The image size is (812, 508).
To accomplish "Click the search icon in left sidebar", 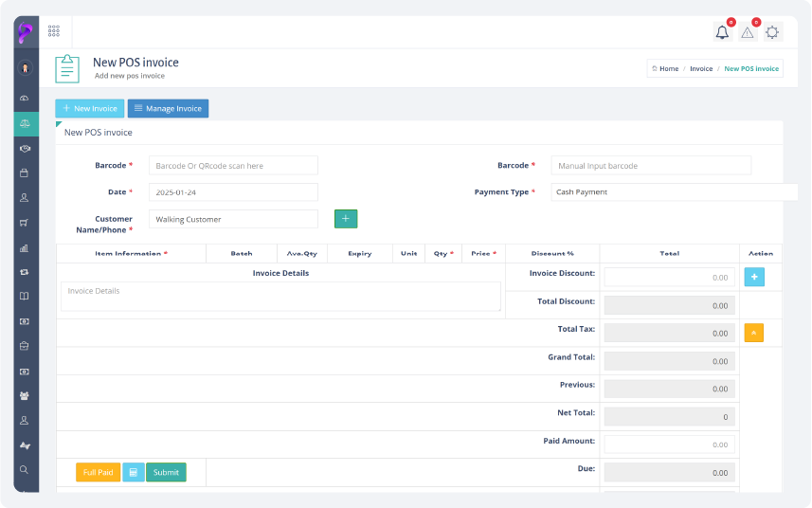I will (25, 469).
